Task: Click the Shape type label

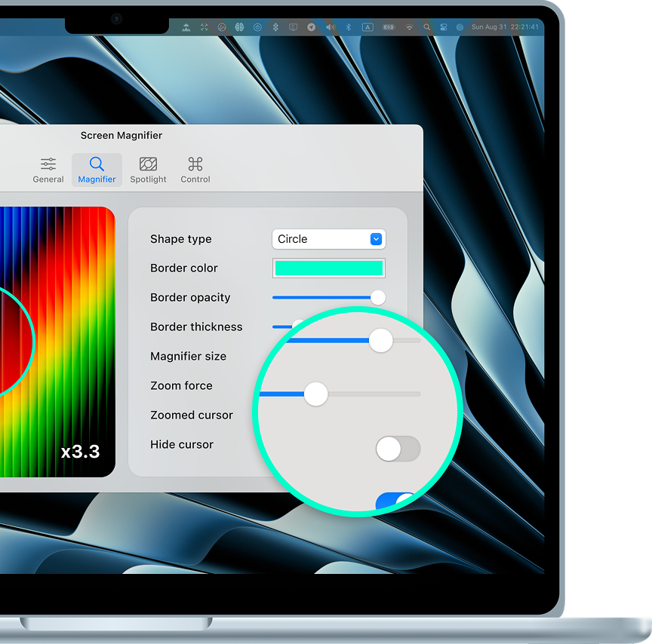Action: (x=181, y=239)
